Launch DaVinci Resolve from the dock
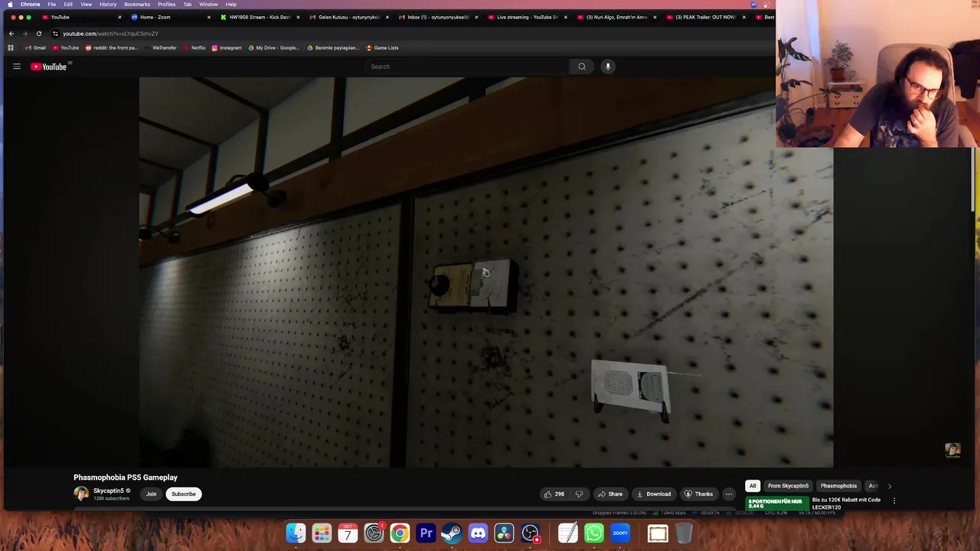The width and height of the screenshot is (980, 551). coord(504,533)
